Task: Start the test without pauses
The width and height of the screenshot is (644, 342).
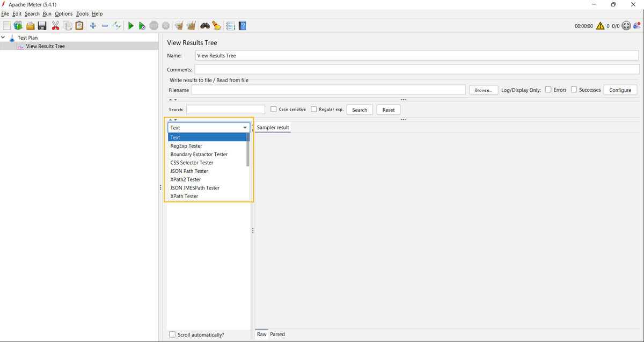Action: point(142,25)
